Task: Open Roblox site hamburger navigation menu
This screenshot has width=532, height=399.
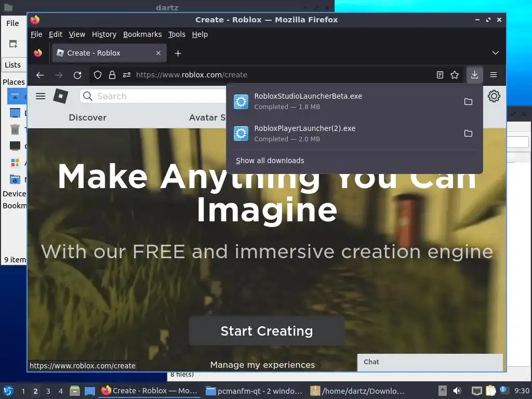Action: [41, 96]
